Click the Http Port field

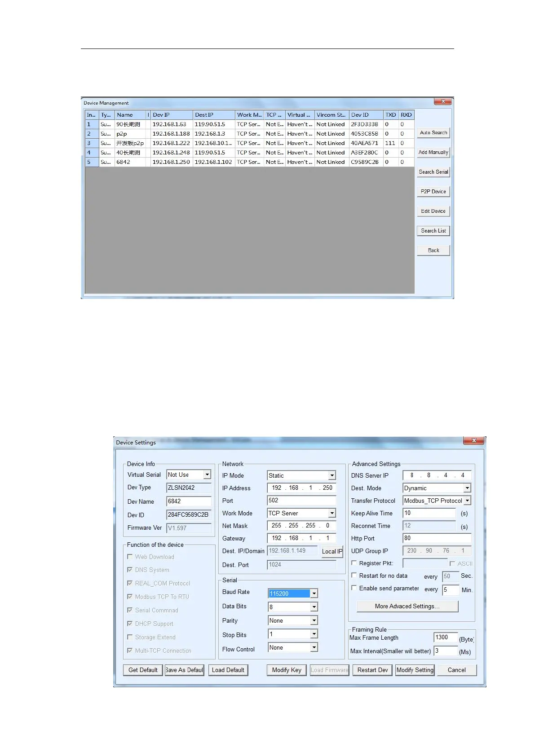click(x=437, y=538)
